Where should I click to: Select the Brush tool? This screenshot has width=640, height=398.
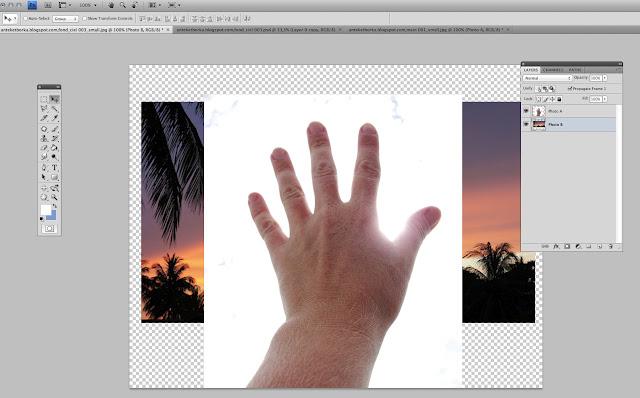point(54,129)
